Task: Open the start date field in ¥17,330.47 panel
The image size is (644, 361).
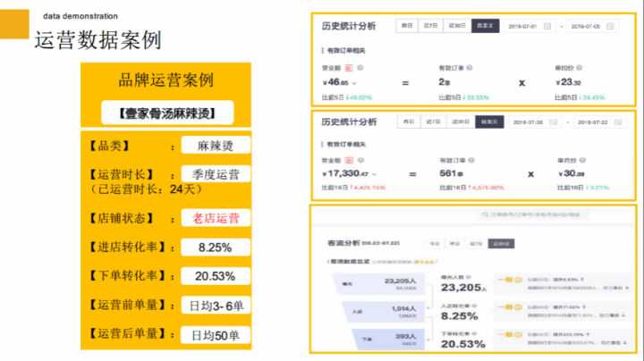Action: 535,122
